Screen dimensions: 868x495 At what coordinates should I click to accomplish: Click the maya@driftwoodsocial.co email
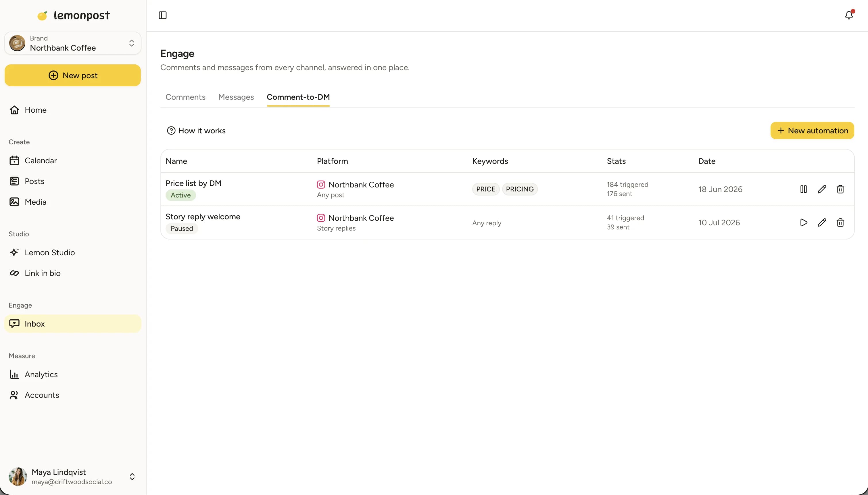point(72,482)
